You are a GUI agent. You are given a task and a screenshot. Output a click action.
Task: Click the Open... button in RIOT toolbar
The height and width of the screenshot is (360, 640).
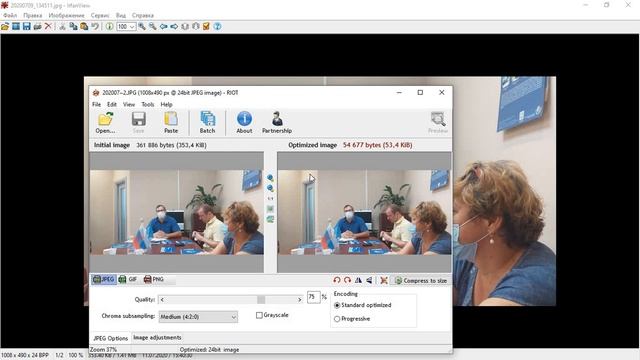point(105,122)
